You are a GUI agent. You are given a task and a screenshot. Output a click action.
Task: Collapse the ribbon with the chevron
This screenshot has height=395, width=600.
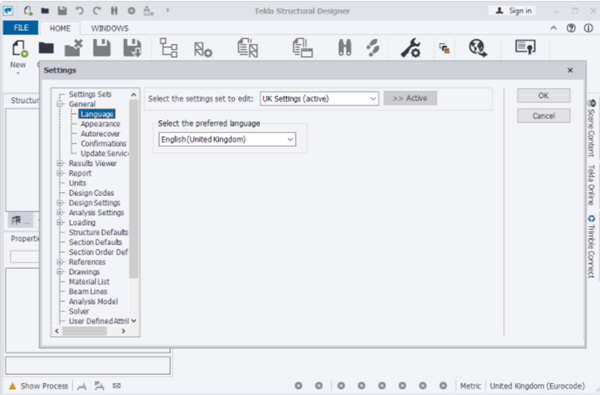point(553,28)
